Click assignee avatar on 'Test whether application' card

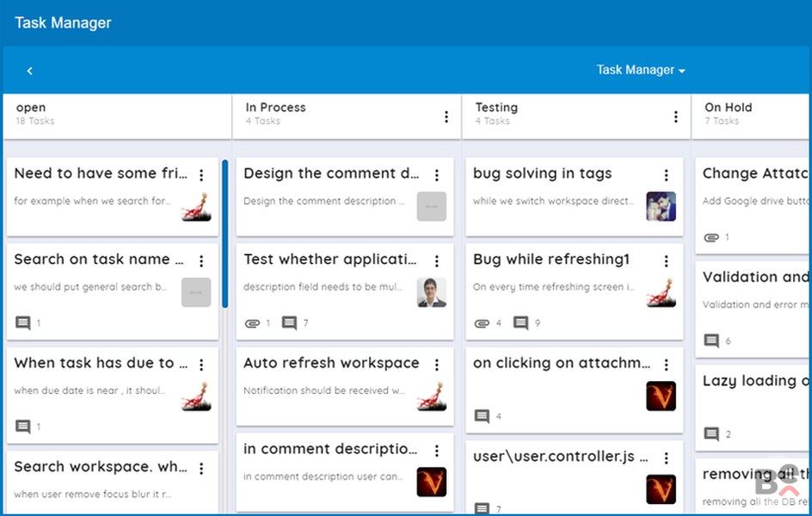[x=431, y=292]
